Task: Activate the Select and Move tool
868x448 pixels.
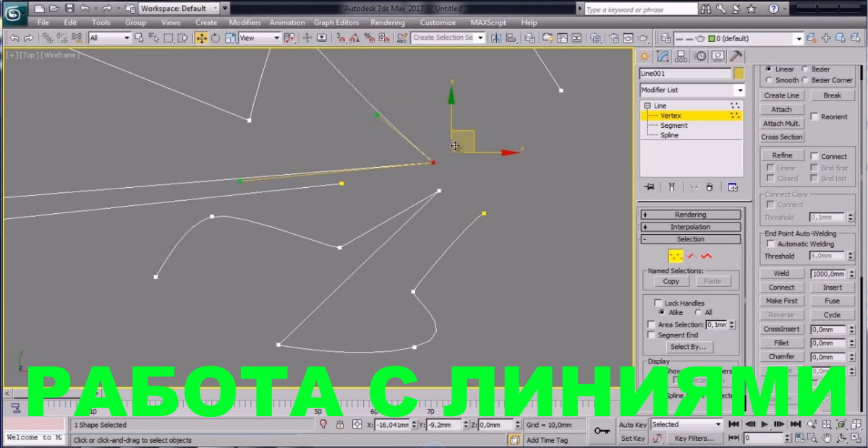Action: point(201,38)
